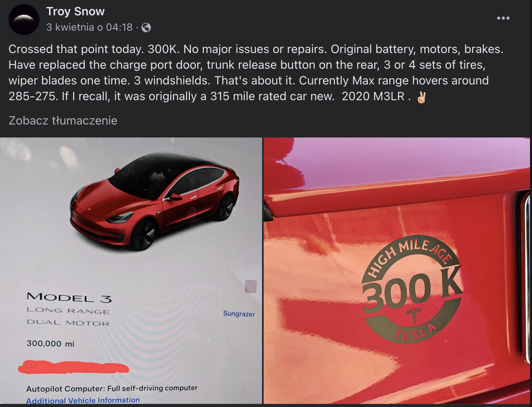Open the post timestamp 3 kwietnia o 04:18
This screenshot has width=532, height=407.
click(x=89, y=27)
